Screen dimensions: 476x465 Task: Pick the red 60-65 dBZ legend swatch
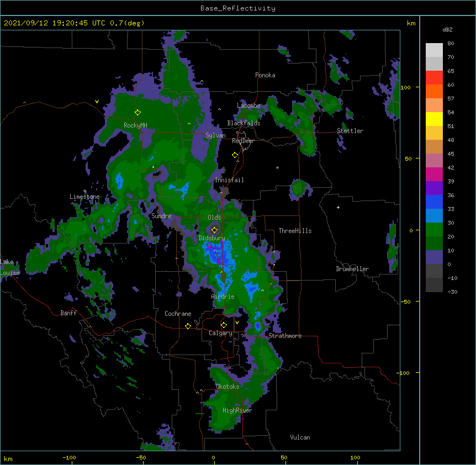click(434, 78)
